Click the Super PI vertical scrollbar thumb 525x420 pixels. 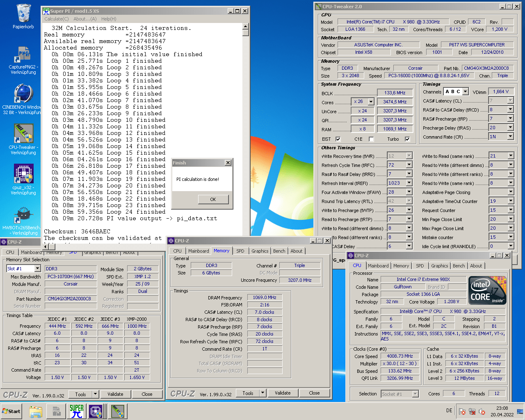coord(246,33)
